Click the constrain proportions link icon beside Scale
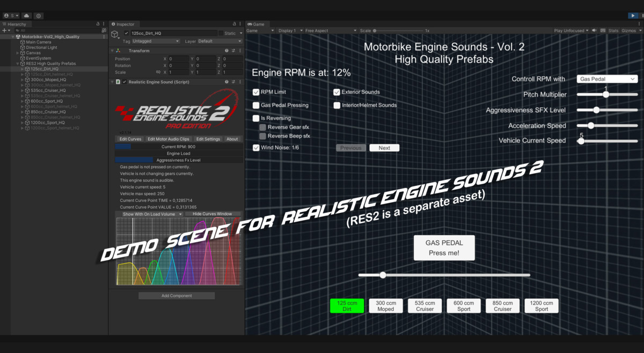Viewport: 644px width, 353px height. pyautogui.click(x=158, y=72)
